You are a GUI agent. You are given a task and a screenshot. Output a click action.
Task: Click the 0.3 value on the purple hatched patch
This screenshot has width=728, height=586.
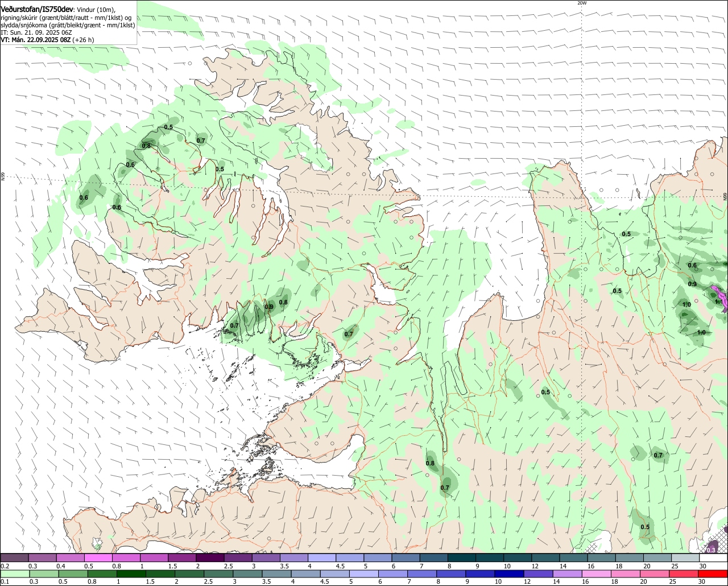coord(711,550)
